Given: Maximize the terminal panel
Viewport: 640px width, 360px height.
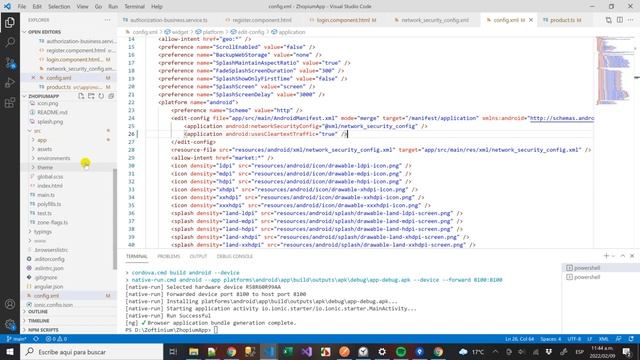Looking at the screenshot, I should pyautogui.click(x=622, y=256).
